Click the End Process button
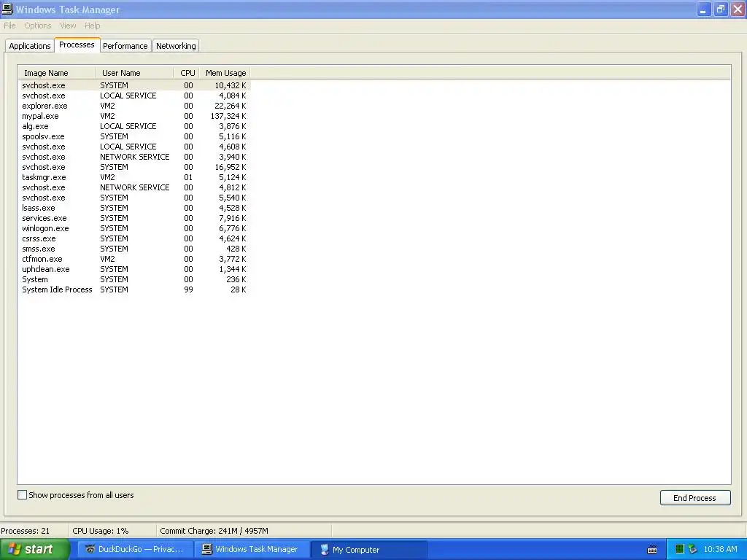The image size is (747, 560). (x=694, y=497)
